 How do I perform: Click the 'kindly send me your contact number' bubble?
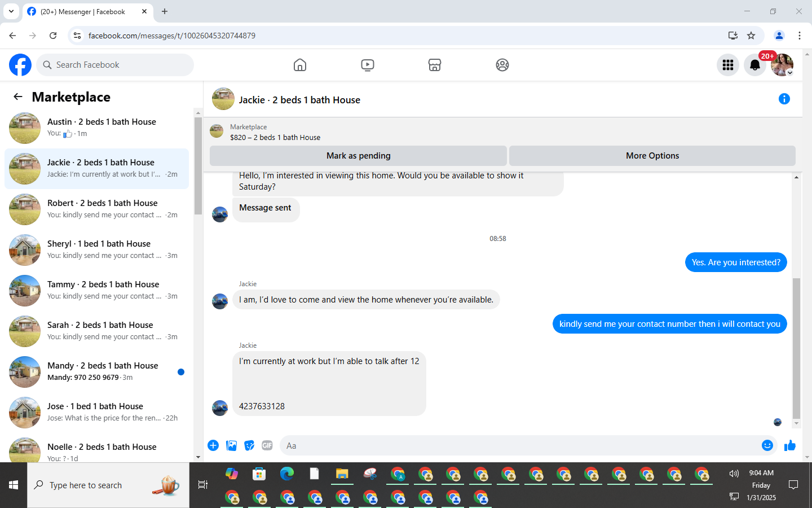[670, 324]
